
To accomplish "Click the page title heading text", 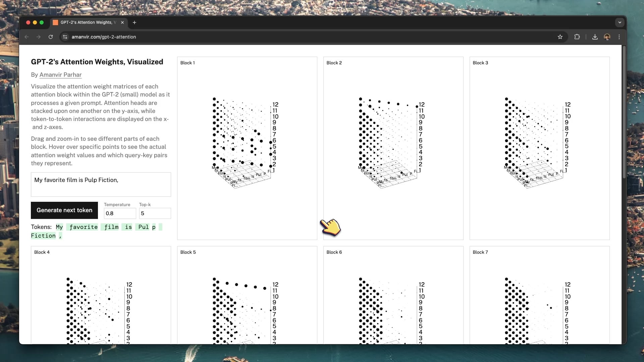I will (97, 62).
